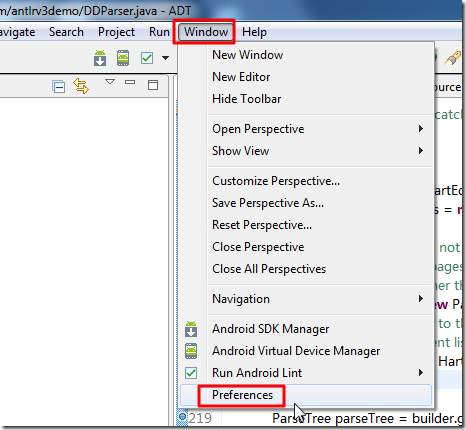Viewport: 466px width, 430px height.
Task: Open the Search menu
Action: coord(66,32)
